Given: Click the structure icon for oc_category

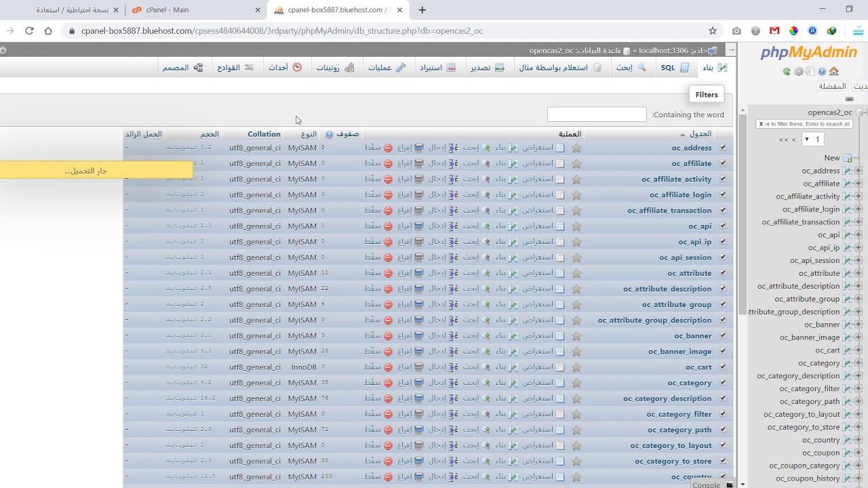Looking at the screenshot, I should 513,383.
